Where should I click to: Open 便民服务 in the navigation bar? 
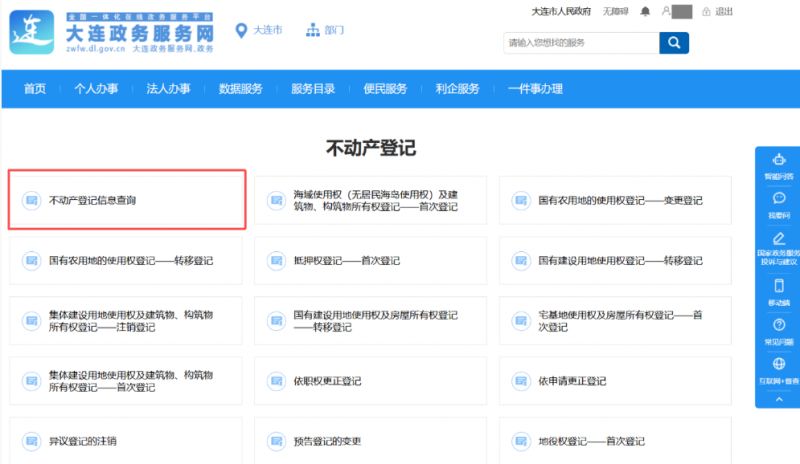click(x=385, y=89)
